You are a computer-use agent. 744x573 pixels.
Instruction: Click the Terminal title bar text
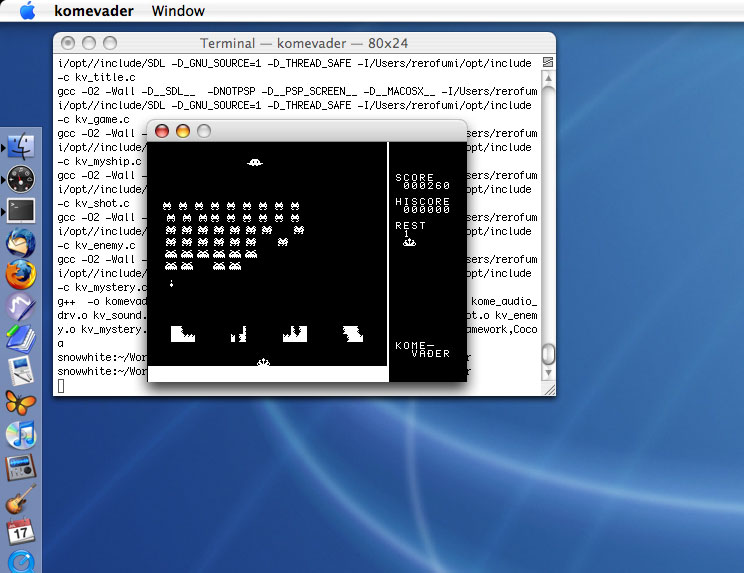pyautogui.click(x=304, y=43)
